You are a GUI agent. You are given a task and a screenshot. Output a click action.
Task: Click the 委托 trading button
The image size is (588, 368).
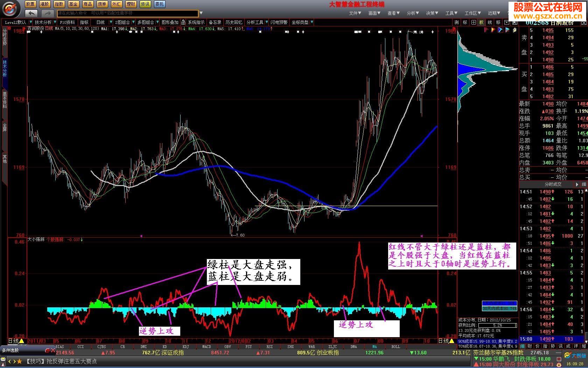point(160,4)
